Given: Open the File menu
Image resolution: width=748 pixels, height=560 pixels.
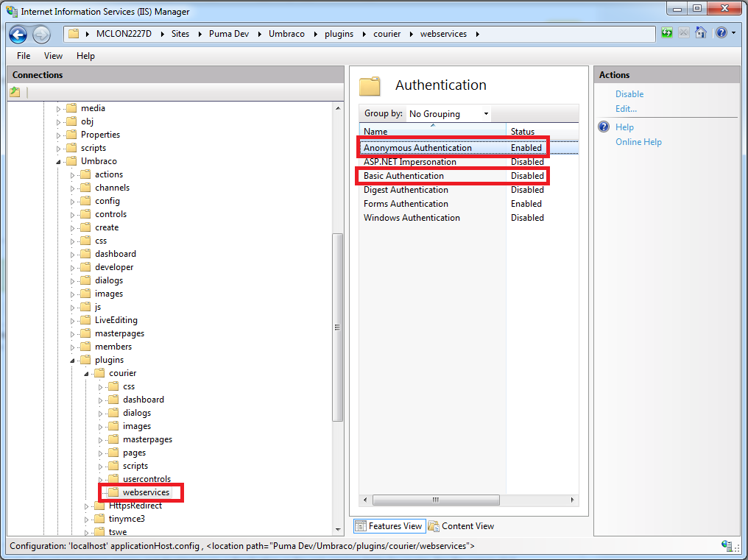Looking at the screenshot, I should (24, 56).
